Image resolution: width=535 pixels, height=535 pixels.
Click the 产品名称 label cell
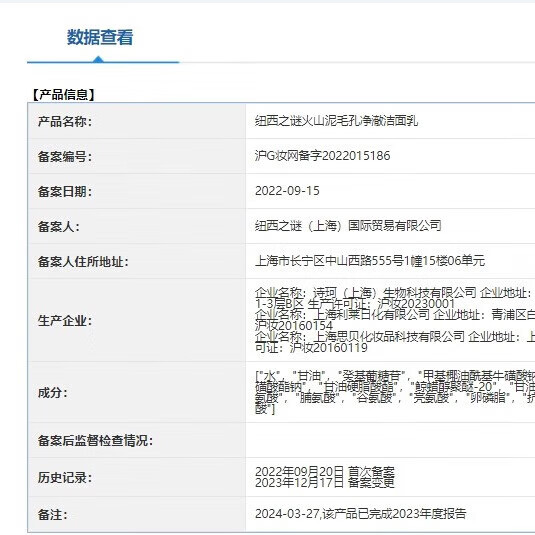[x=137, y=121]
